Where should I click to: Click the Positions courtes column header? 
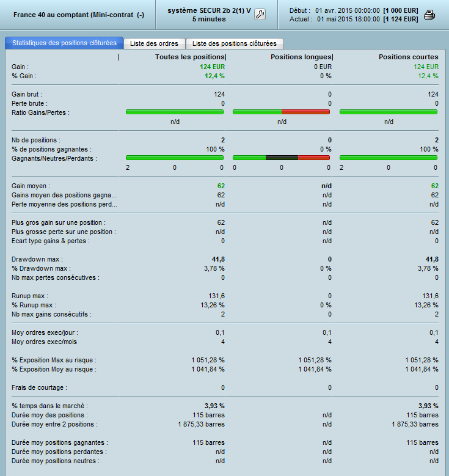point(408,57)
